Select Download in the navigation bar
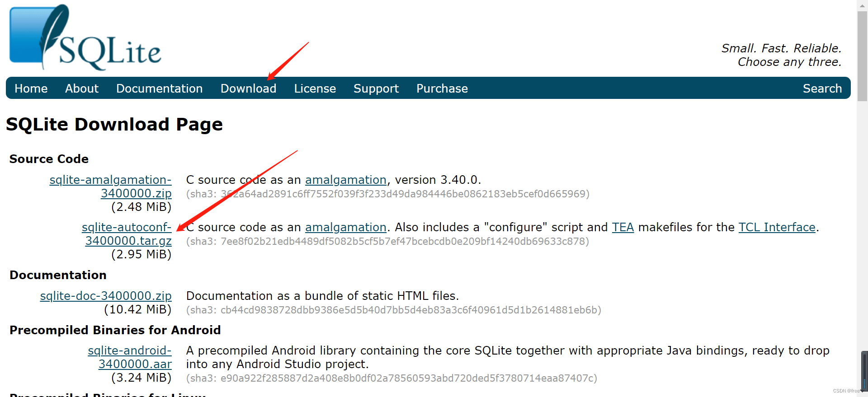868x397 pixels. pyautogui.click(x=248, y=89)
